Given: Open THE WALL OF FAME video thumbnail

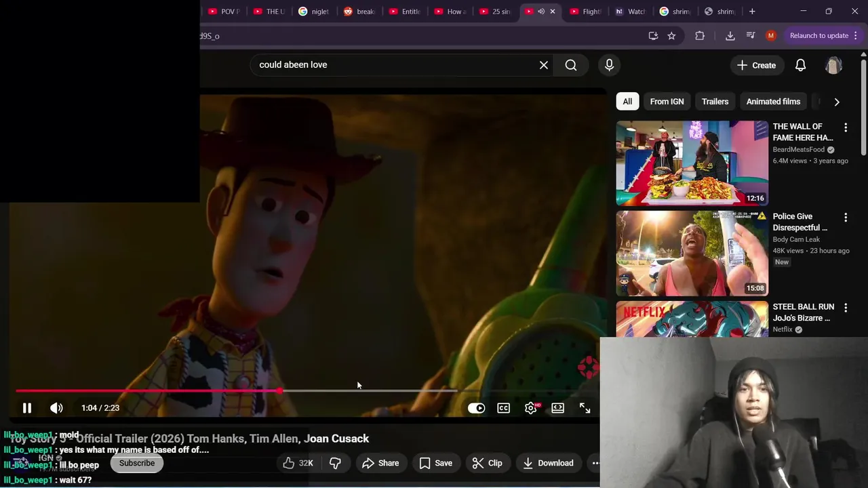Looking at the screenshot, I should (x=692, y=163).
